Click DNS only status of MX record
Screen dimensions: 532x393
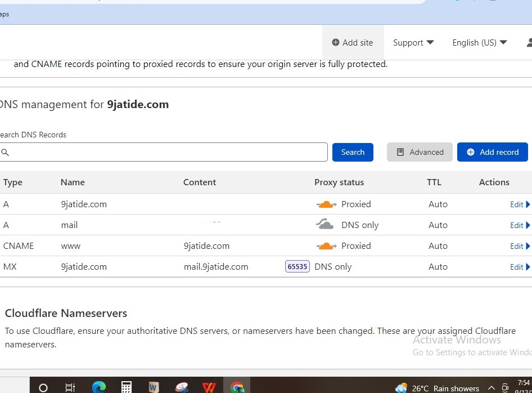(x=333, y=267)
